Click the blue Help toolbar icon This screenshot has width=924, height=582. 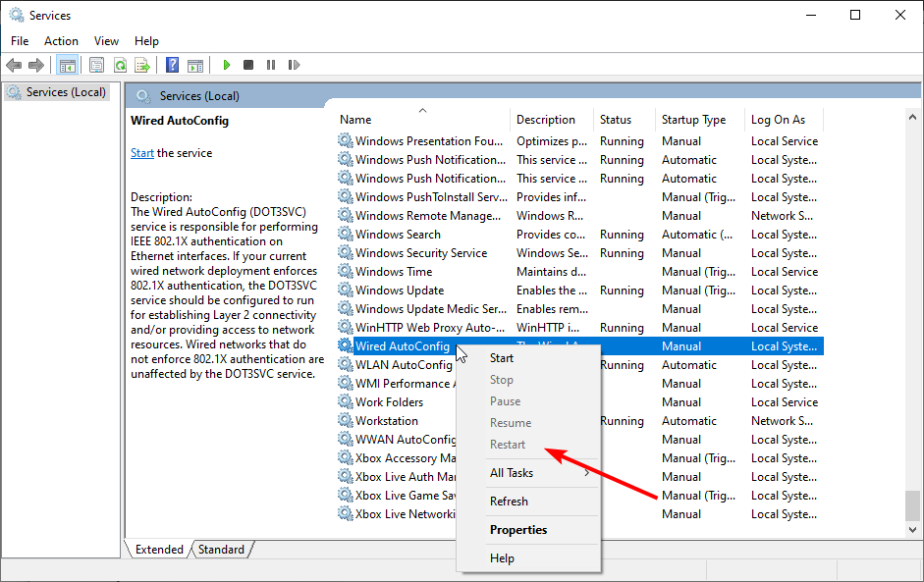[x=172, y=65]
